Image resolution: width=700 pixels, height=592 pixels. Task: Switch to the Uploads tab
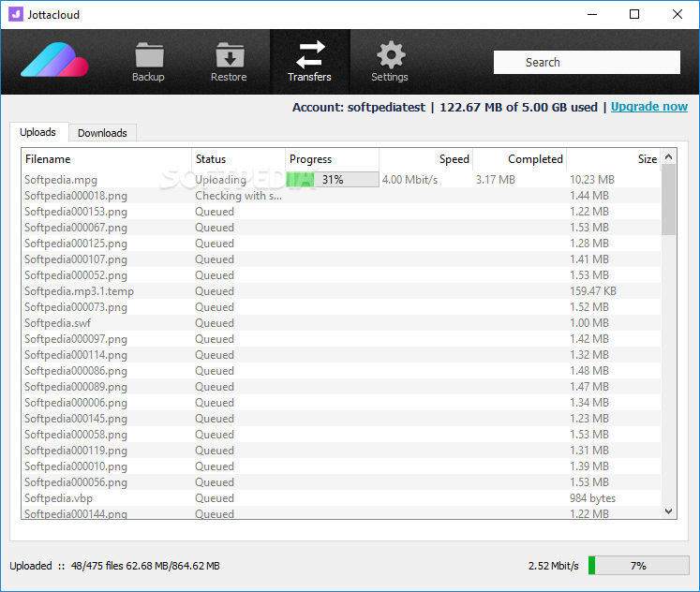pos(38,132)
